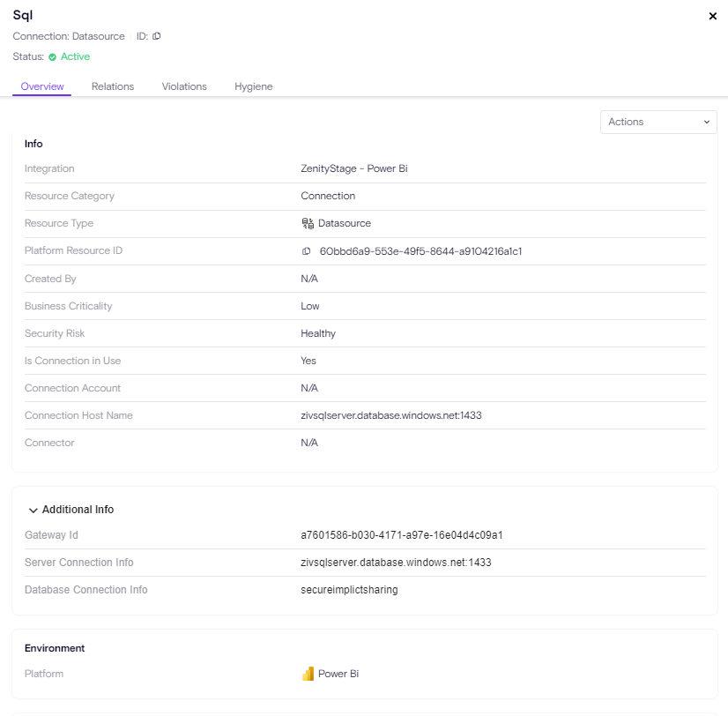This screenshot has width=728, height=716.
Task: Click the secureimplictsharing database value
Action: tap(349, 590)
